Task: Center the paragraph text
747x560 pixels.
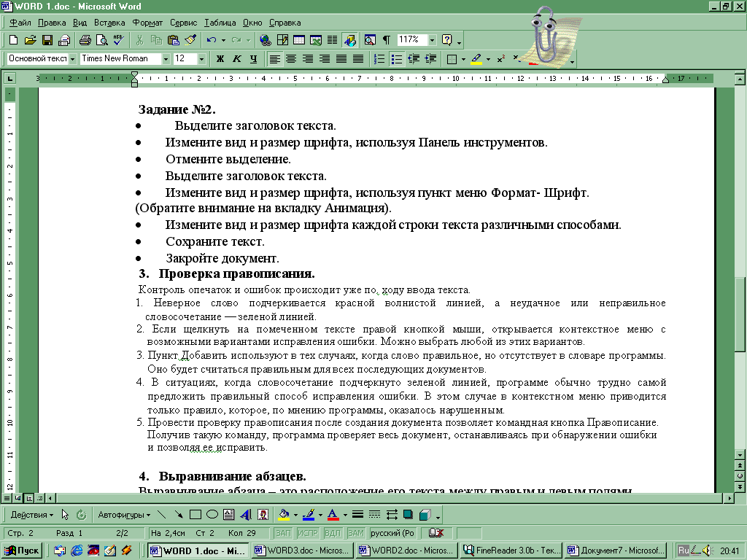Action: click(x=291, y=58)
